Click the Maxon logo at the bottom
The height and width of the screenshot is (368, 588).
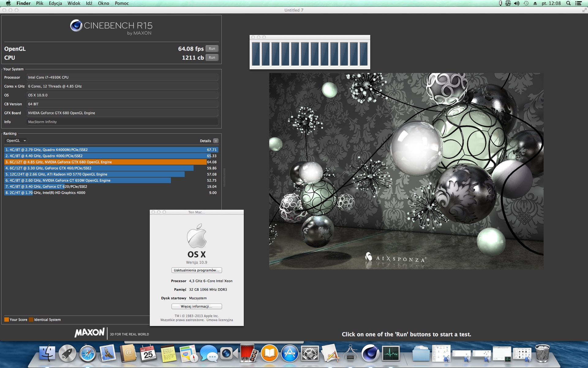point(89,333)
